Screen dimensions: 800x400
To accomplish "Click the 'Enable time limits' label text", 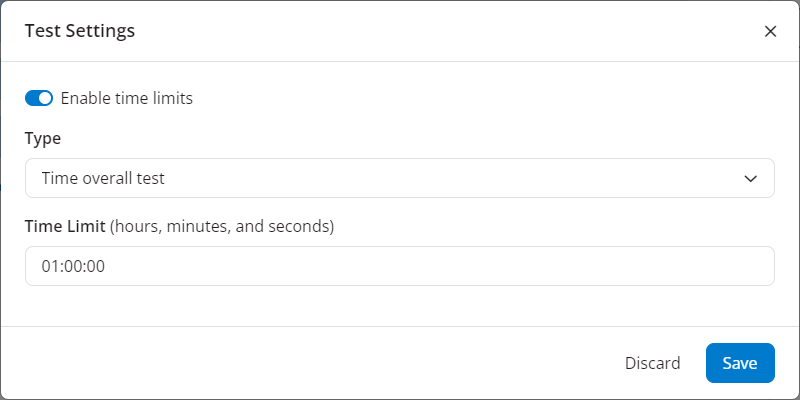I will 126,98.
